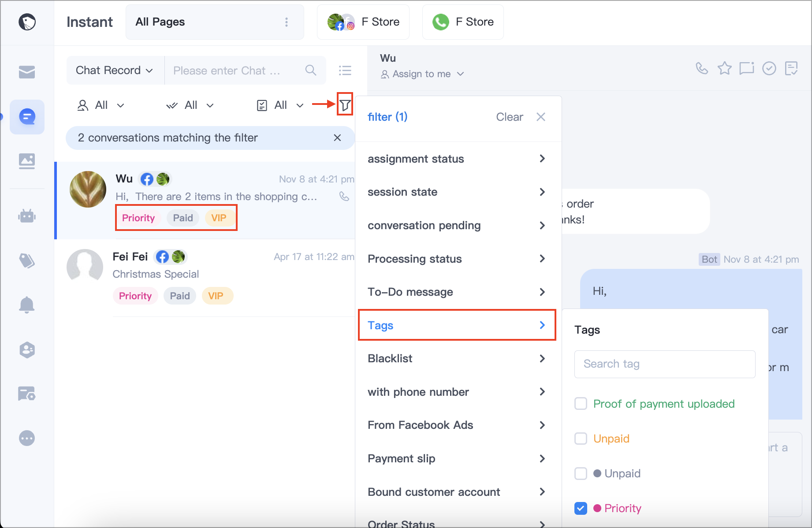Click phone icon on Wu conversation row
812x528 pixels.
click(344, 197)
